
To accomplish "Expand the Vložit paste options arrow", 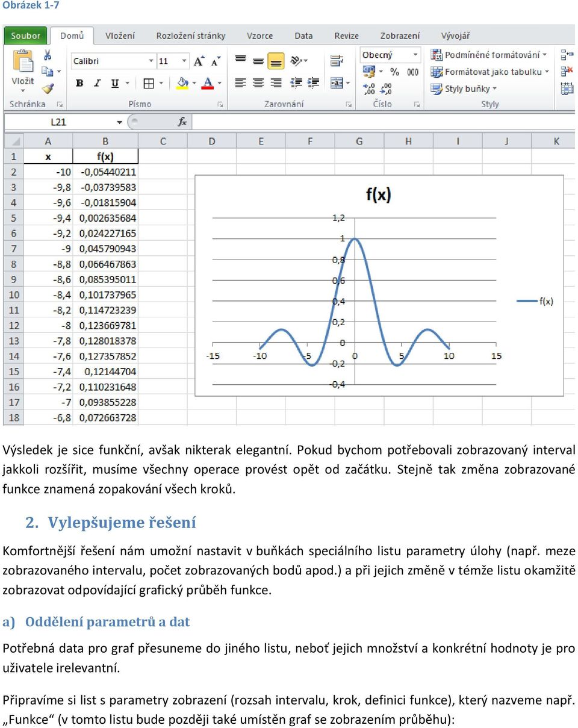I will tap(23, 91).
